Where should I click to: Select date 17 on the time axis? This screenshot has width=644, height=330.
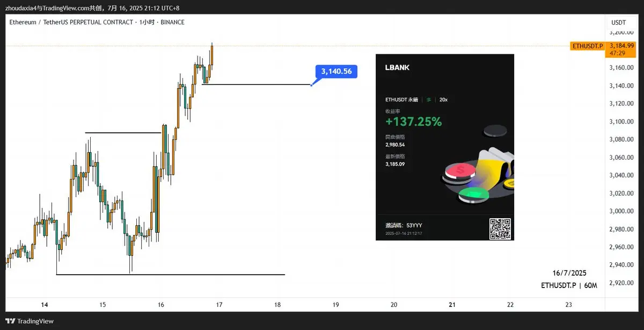click(x=219, y=305)
